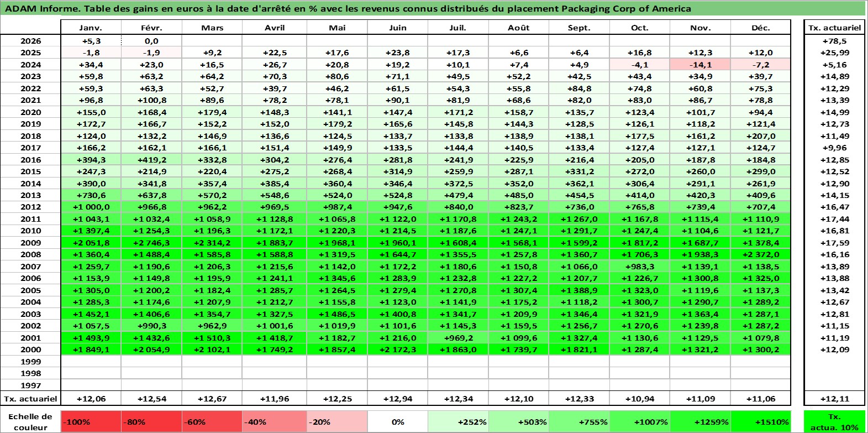Click the 2009 actuarial rate +17,59
The width and height of the screenshot is (868, 433).
pyautogui.click(x=834, y=243)
